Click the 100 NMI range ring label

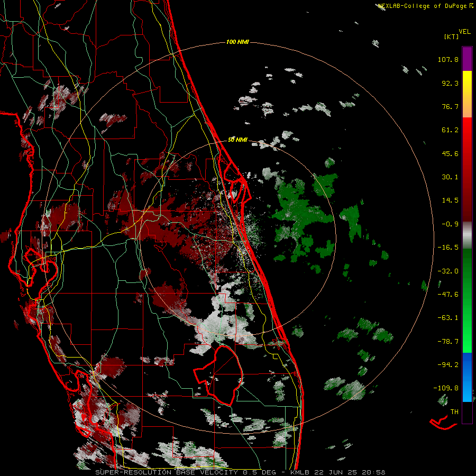(237, 42)
